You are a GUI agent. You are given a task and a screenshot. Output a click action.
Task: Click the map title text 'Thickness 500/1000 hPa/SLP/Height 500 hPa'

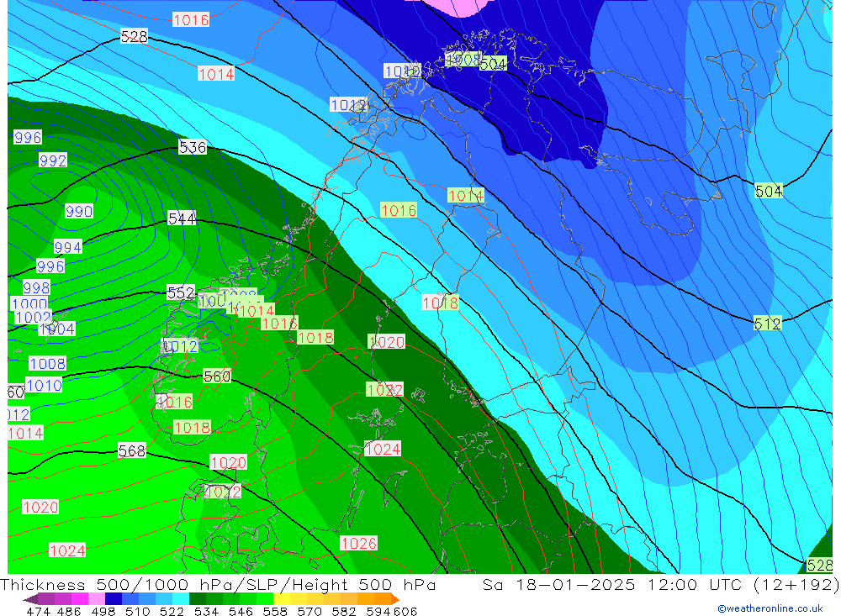(x=219, y=585)
